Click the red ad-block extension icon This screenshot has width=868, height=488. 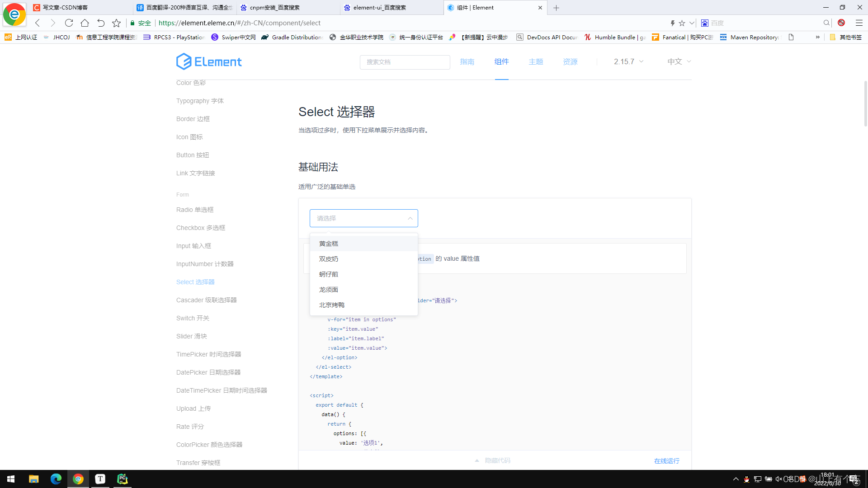[x=841, y=23]
